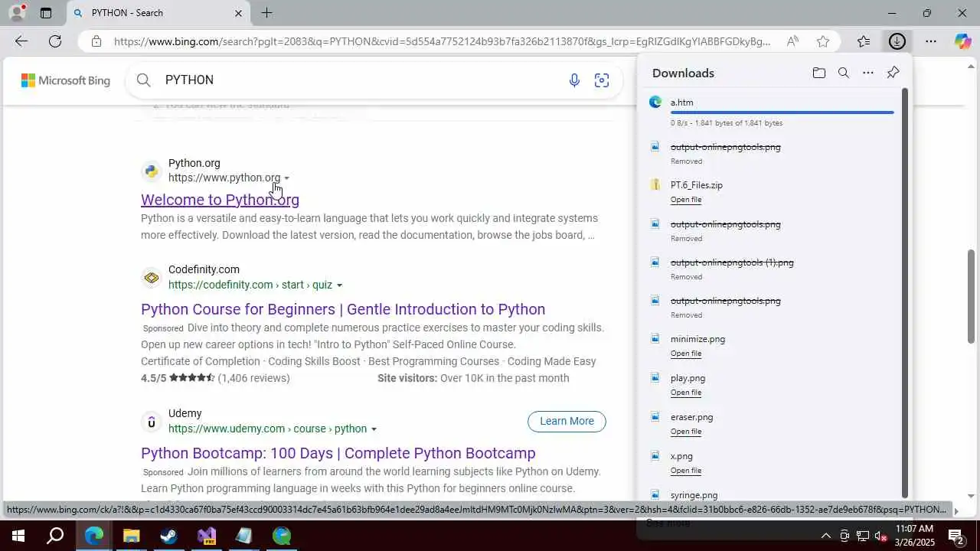980x551 pixels.
Task: Click the Bing search magnifier icon
Action: (x=144, y=80)
